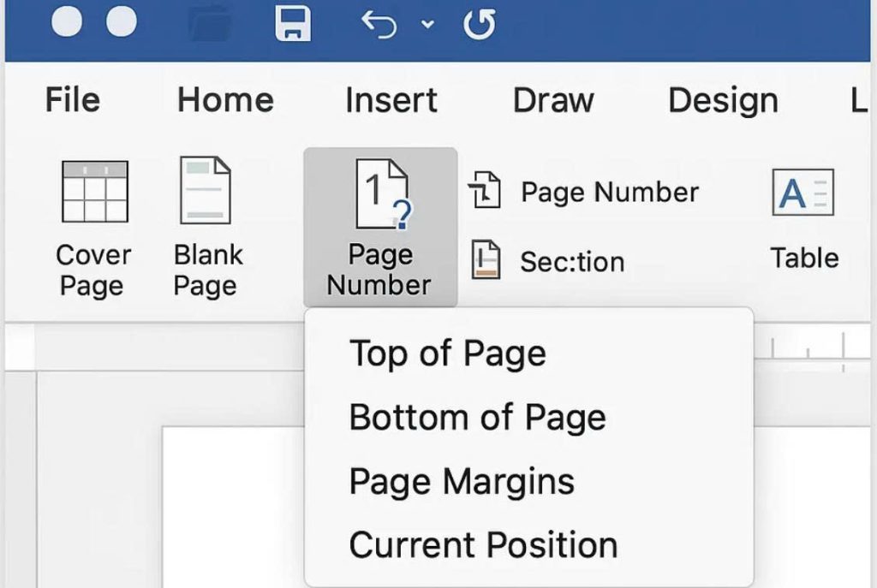Open the Design tab
Viewport: 877px width, 588px height.
coord(723,100)
